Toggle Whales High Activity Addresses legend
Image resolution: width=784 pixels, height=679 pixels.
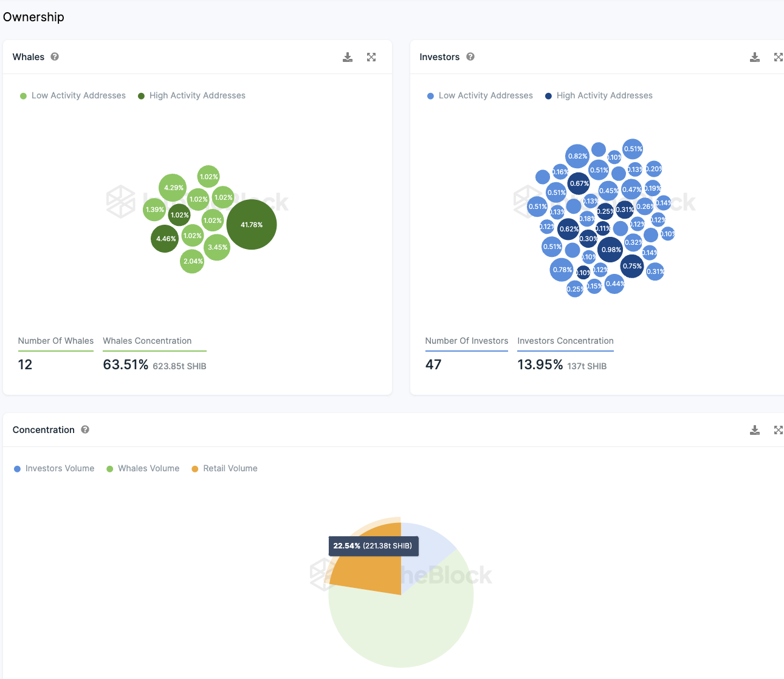point(191,95)
